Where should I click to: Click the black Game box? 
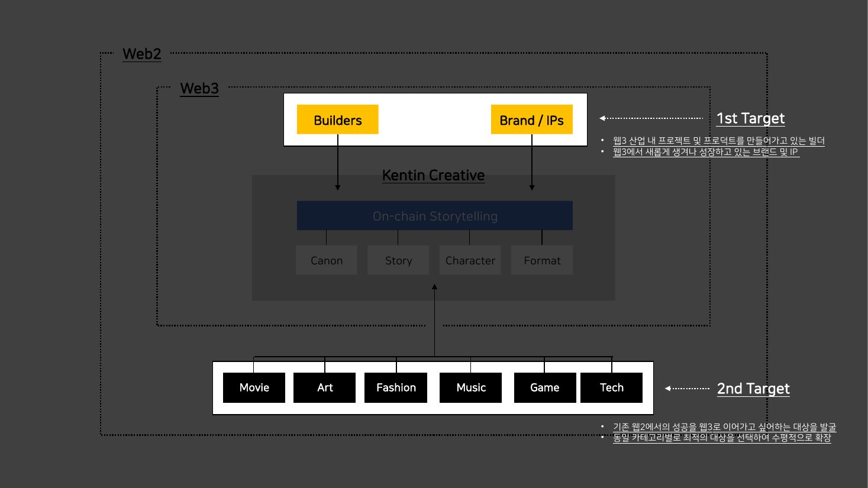545,387
